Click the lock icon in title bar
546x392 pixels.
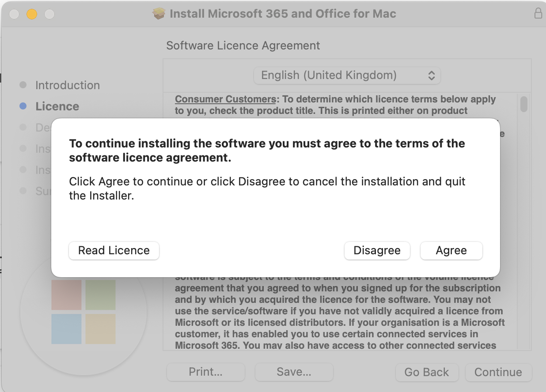pos(538,13)
